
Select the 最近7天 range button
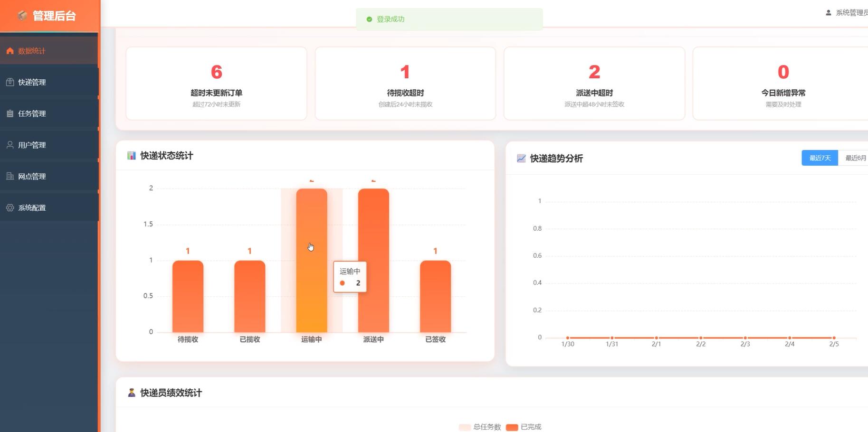click(x=820, y=158)
